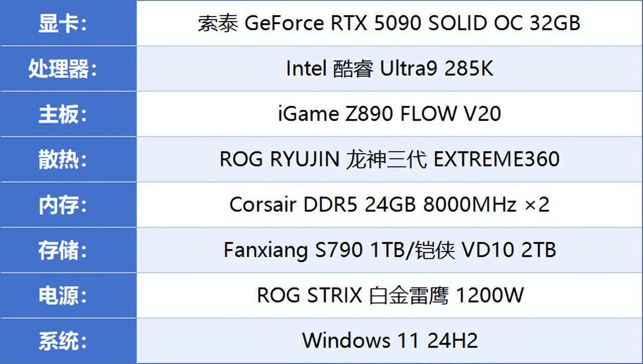Select the Intel 酷睿 Ultra9 285K cell
643x364 pixels.
(x=389, y=69)
